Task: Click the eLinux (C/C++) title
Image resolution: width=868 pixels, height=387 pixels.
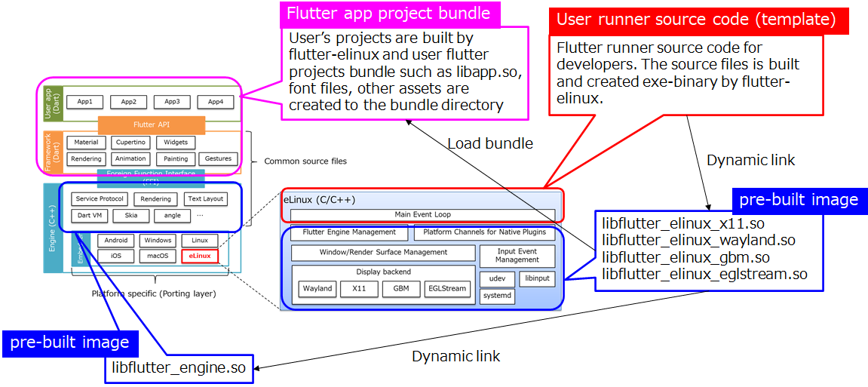Action: pos(319,200)
